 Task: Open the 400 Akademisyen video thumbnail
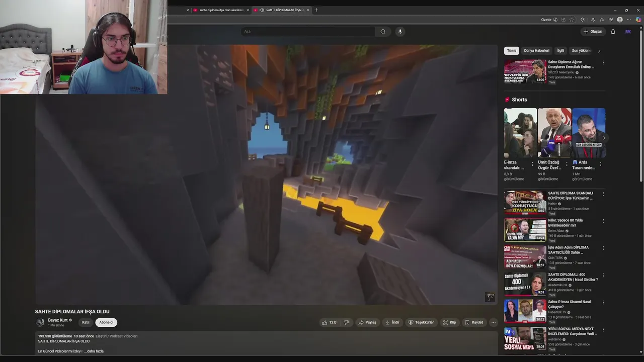525,284
